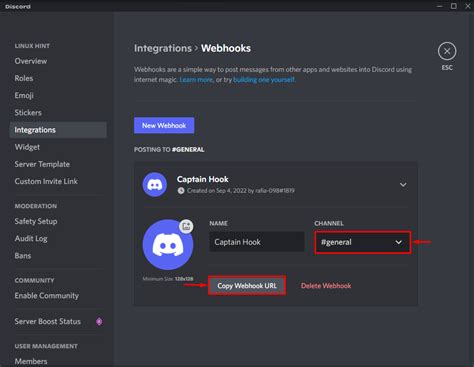Click the webhook Name input field

pyautogui.click(x=257, y=242)
